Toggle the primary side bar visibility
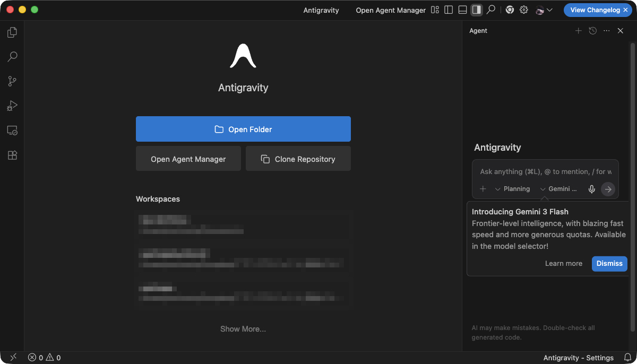Viewport: 637px width, 364px height. point(449,10)
